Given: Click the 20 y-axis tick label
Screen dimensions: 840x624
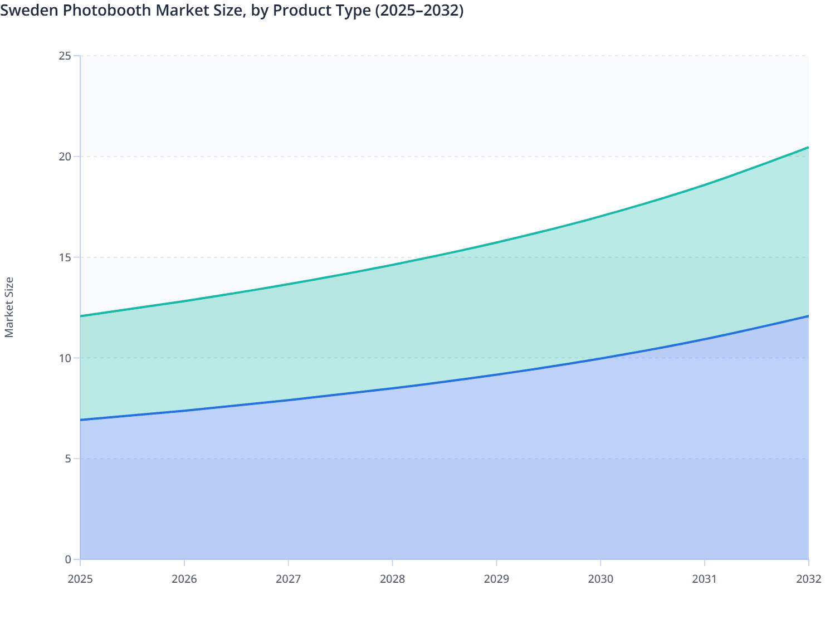Looking at the screenshot, I should [x=65, y=156].
